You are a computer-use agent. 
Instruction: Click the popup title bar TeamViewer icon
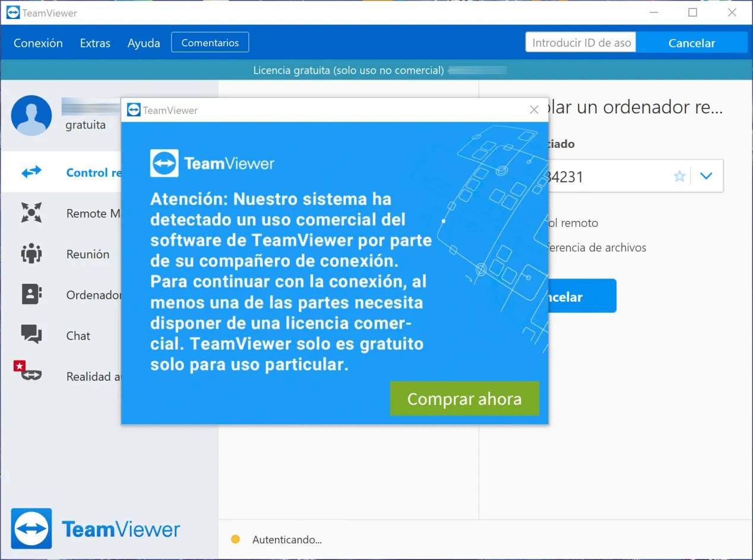134,110
